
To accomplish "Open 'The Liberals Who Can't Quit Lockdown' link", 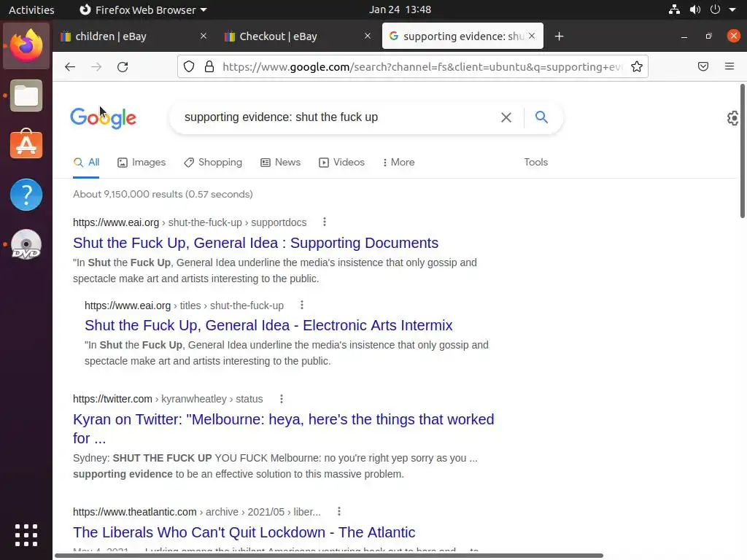I will (244, 532).
